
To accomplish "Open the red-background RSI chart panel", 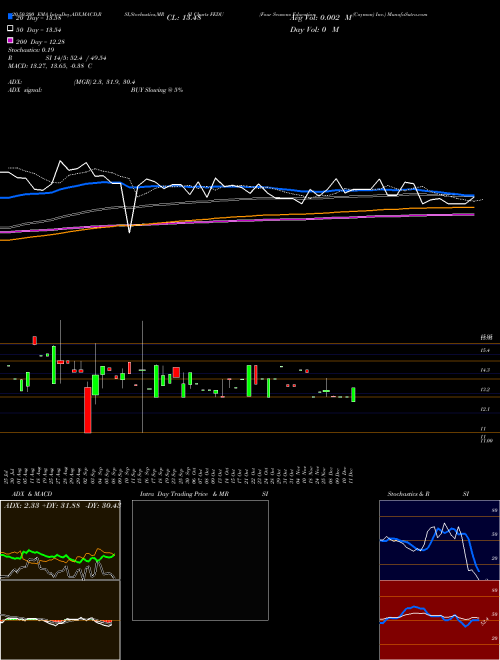I will tap(439, 620).
